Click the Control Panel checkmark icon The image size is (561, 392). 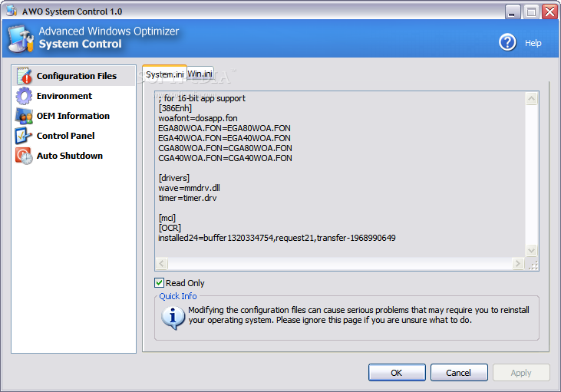24,136
